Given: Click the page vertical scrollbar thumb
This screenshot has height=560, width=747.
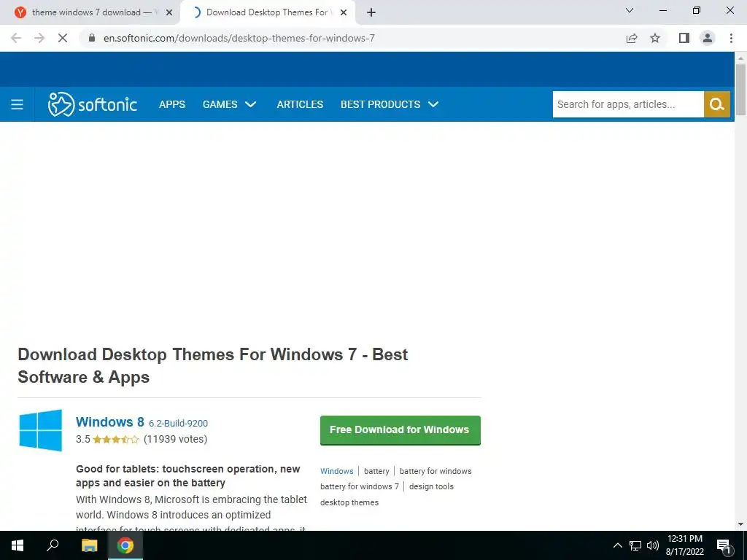Looking at the screenshot, I should click(x=740, y=89).
